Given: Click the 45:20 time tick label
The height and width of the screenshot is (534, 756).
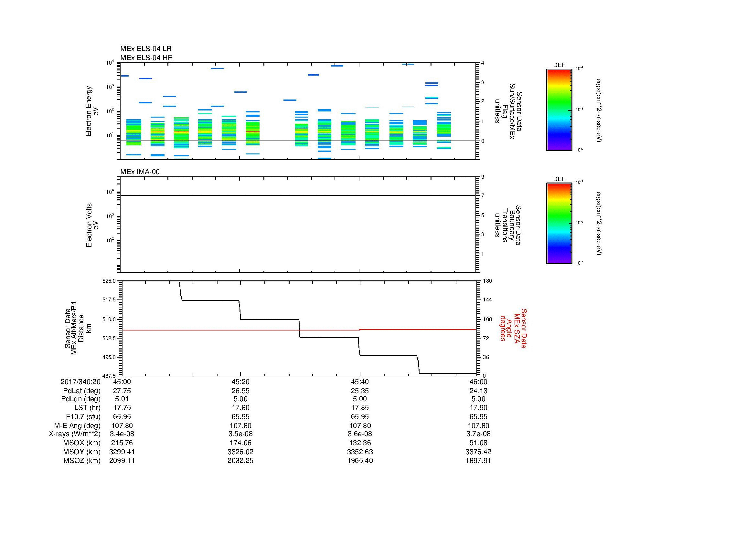Looking at the screenshot, I should [x=240, y=382].
